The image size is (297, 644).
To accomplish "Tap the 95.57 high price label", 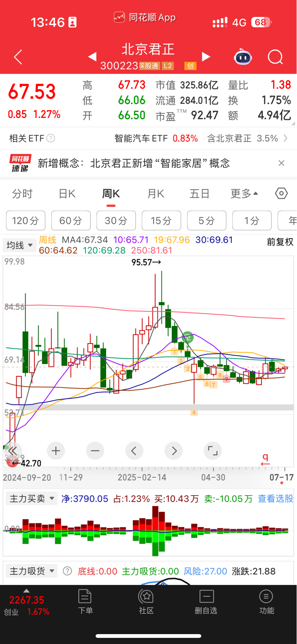I will click(x=146, y=262).
